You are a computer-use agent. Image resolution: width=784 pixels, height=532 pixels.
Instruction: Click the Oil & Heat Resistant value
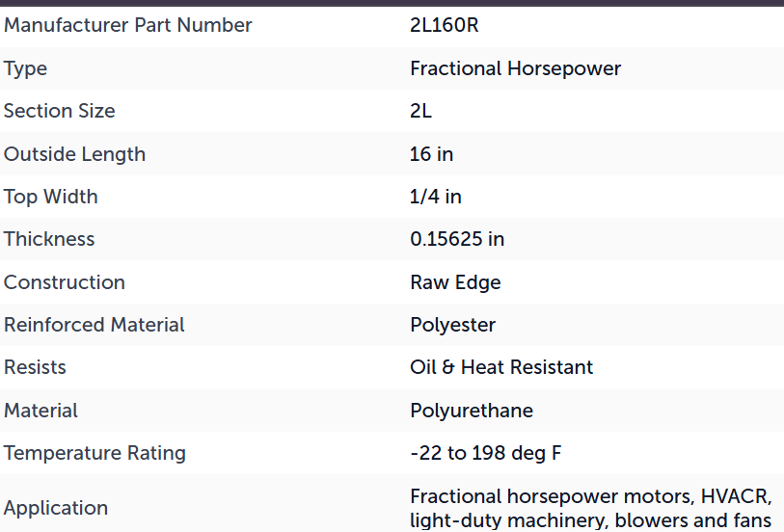click(501, 367)
